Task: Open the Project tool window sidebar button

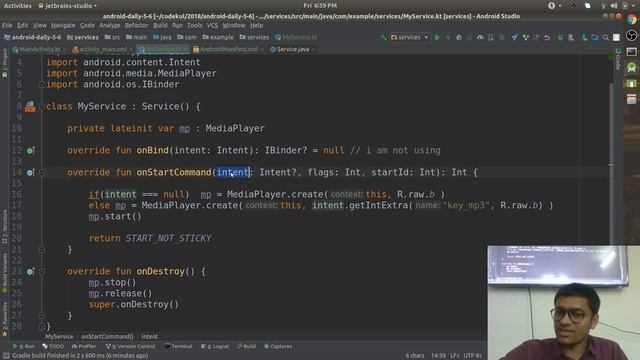Action: (4, 63)
